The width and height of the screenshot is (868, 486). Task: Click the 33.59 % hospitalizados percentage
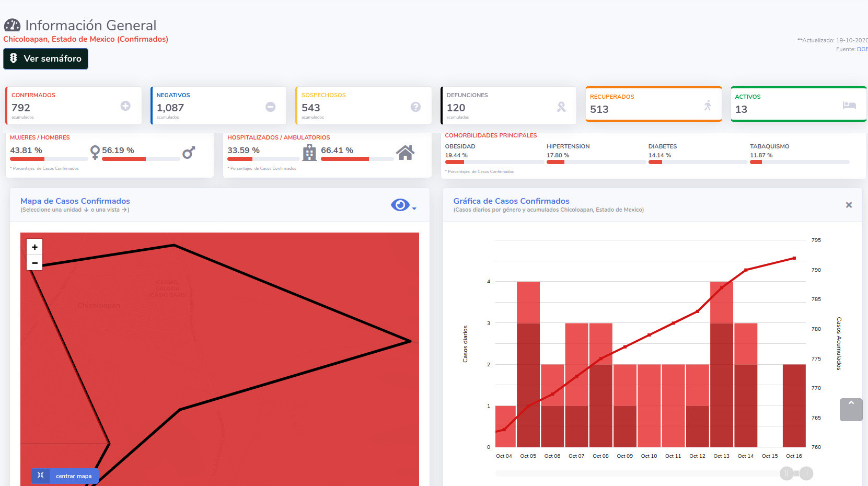(244, 150)
